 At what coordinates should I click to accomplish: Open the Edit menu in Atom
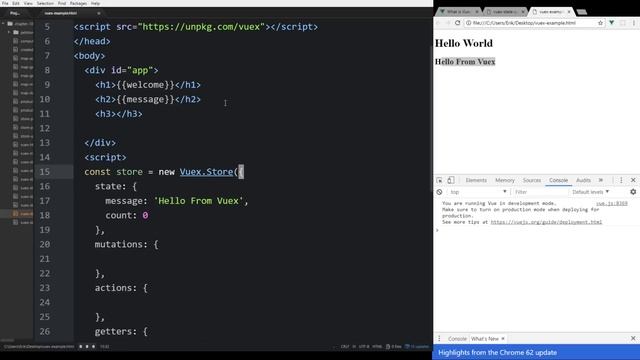(16, 3)
